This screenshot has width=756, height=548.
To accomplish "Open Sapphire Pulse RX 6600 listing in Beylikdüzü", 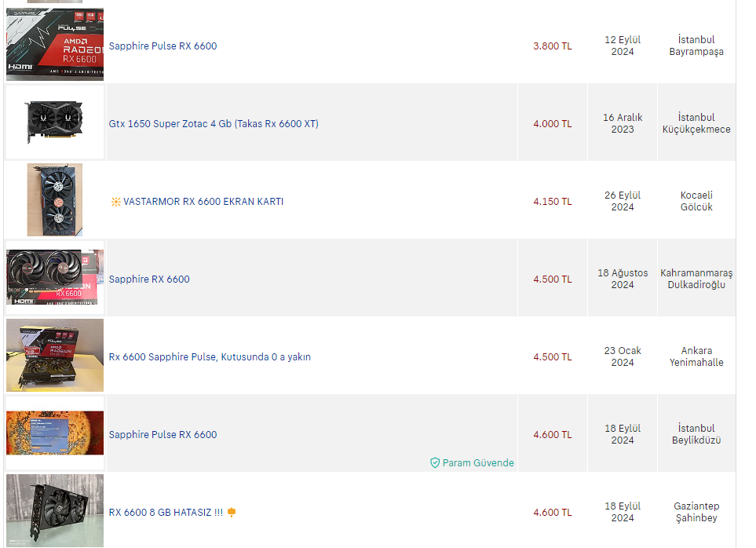I will coord(163,435).
